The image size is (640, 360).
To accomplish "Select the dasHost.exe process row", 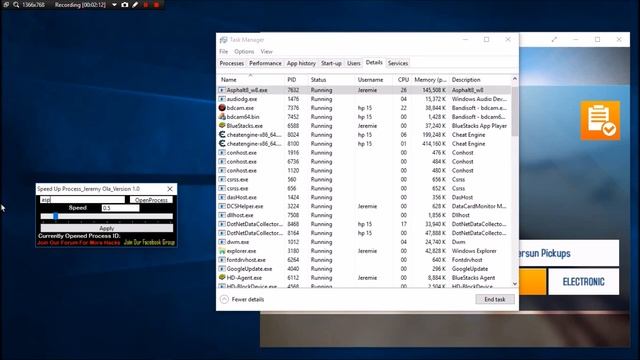I will pos(364,197).
